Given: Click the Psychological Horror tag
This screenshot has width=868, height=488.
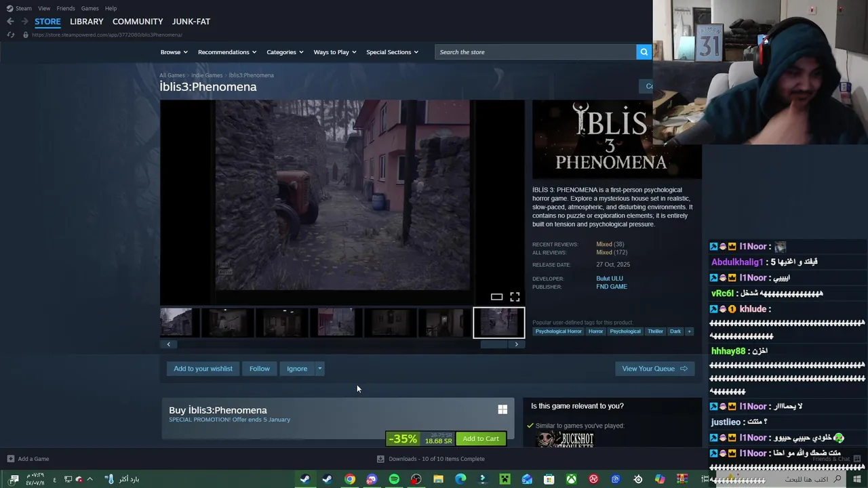Looking at the screenshot, I should 558,331.
